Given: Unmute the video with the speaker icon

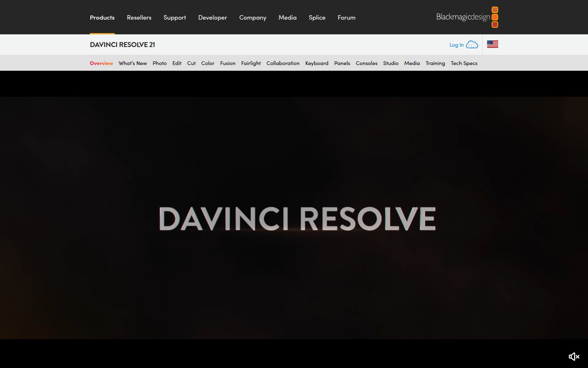Looking at the screenshot, I should pyautogui.click(x=574, y=357).
